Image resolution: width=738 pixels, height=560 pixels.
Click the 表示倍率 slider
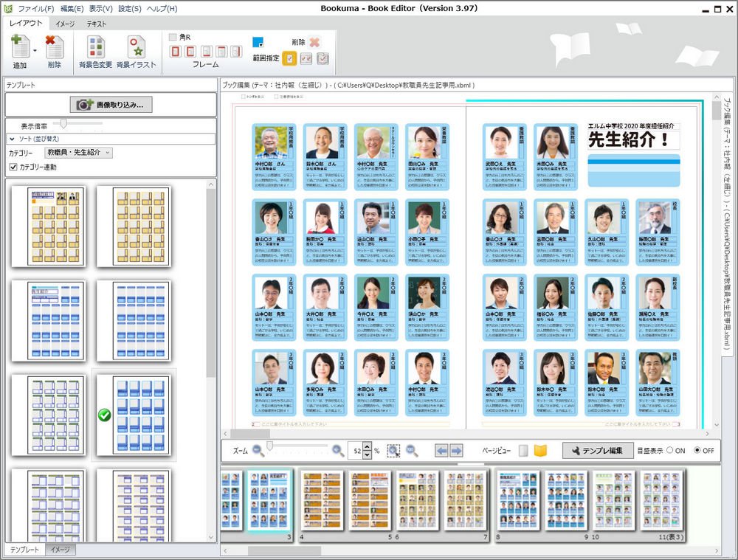[x=65, y=123]
